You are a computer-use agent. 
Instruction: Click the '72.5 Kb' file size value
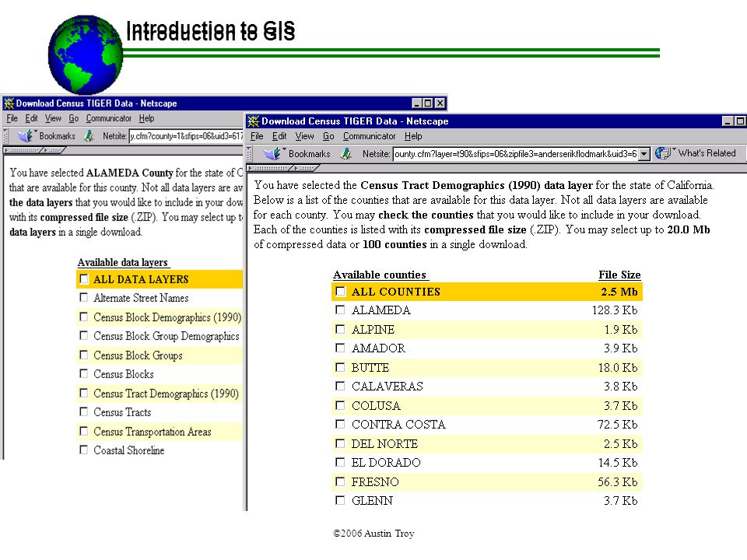[x=617, y=425]
